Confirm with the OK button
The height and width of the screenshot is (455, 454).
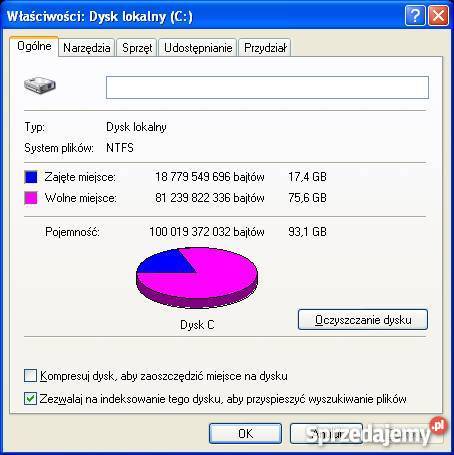tap(245, 433)
